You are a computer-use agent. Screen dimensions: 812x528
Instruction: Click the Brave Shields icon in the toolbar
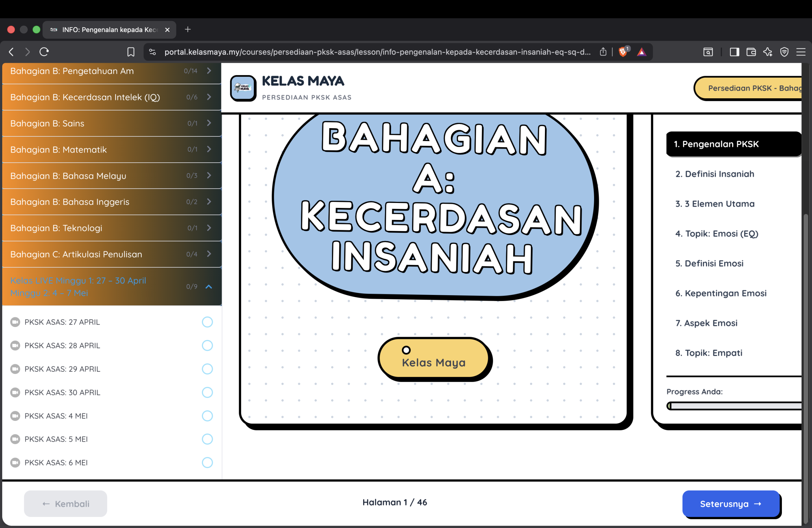point(623,52)
